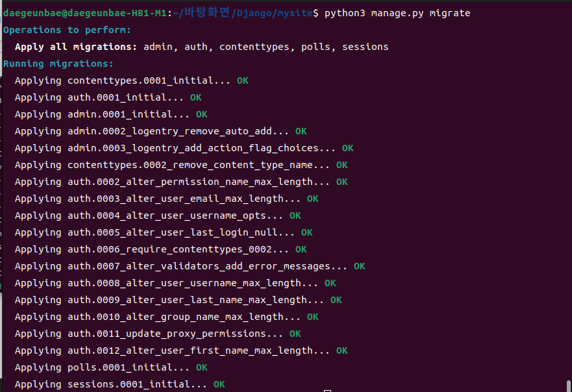Image resolution: width=572 pixels, height=392 pixels.
Task: Click the 'admin.0002_logentry_remove_auto_add' line
Action: click(160, 131)
